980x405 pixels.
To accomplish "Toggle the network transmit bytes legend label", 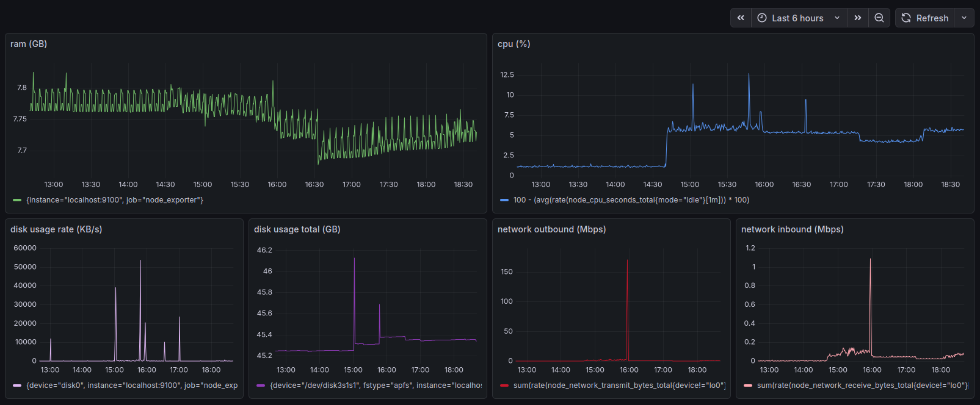I will 619,385.
